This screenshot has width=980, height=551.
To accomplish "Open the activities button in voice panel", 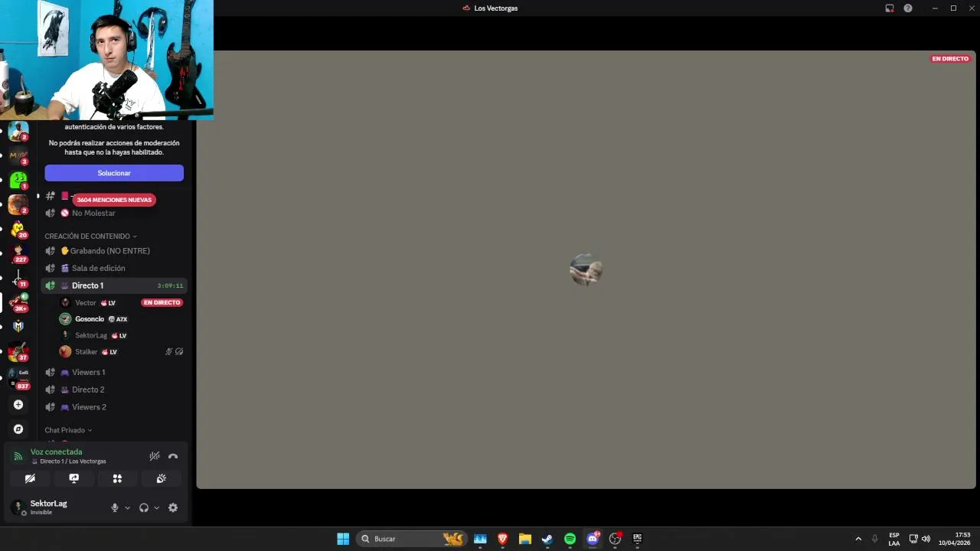I will [117, 478].
